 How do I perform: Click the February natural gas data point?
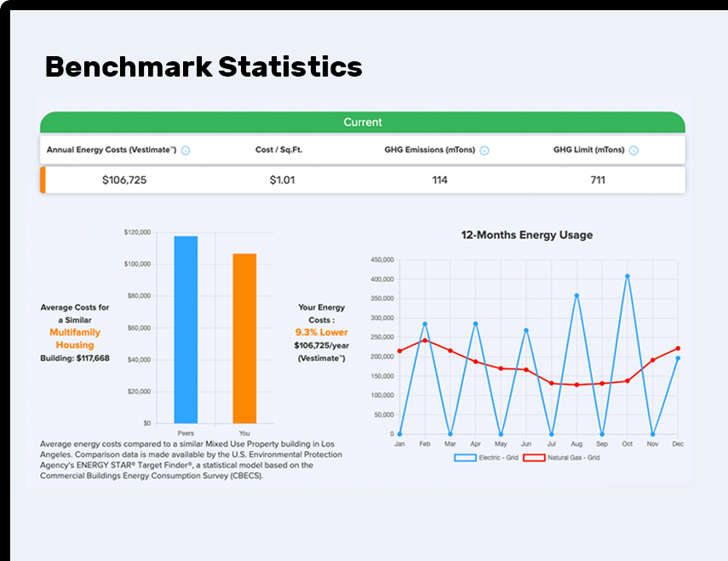coord(425,341)
